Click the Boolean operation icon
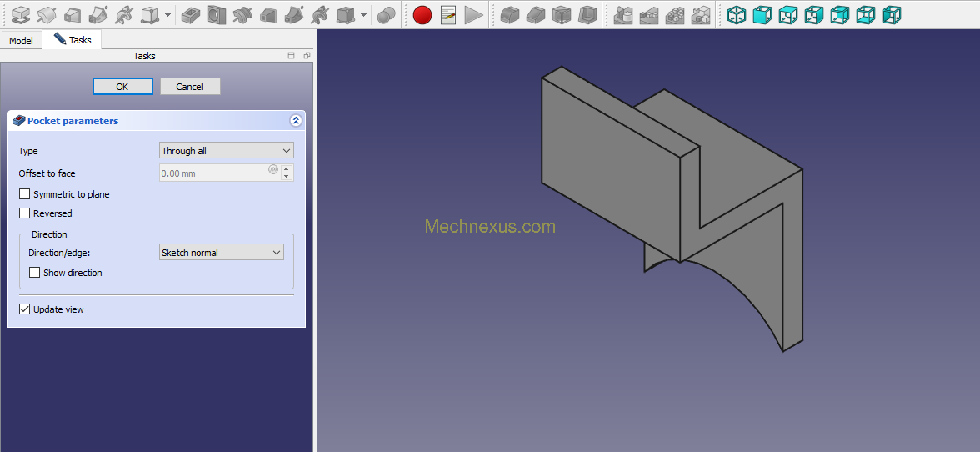 point(387,14)
